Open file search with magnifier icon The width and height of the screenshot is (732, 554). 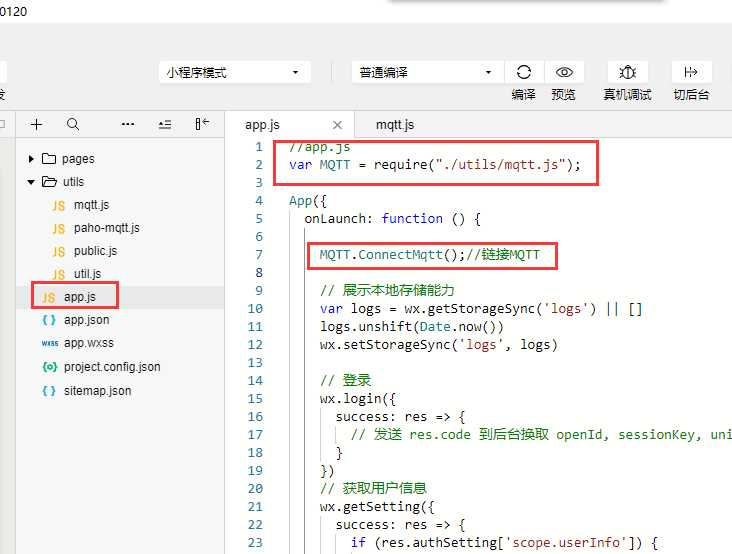tap(73, 125)
